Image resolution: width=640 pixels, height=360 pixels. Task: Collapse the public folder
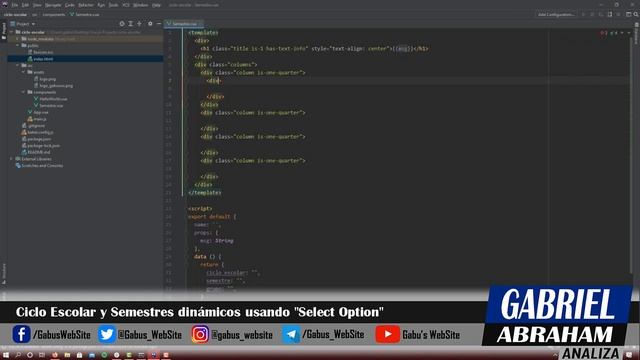click(x=18, y=45)
